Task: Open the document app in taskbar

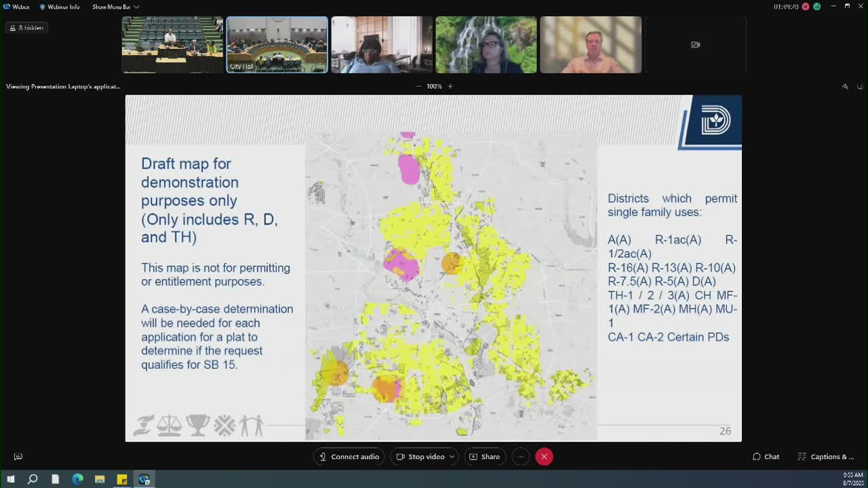Action: click(x=55, y=479)
